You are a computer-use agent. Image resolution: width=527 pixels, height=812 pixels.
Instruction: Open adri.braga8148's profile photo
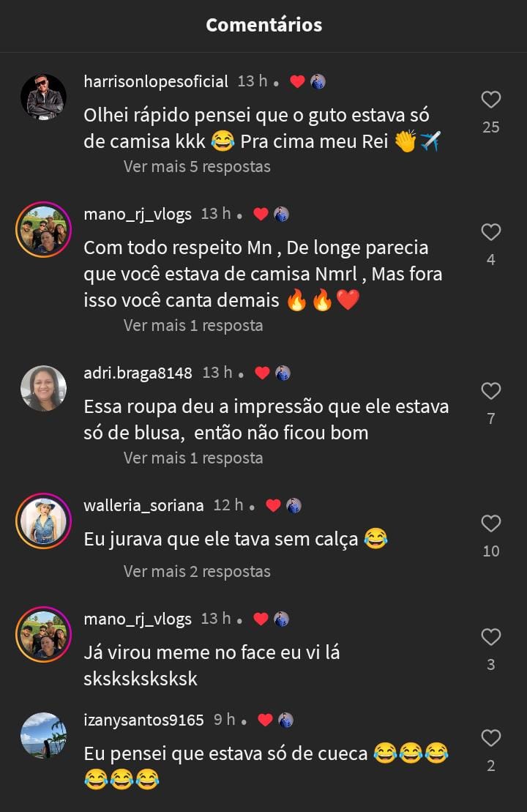43,388
